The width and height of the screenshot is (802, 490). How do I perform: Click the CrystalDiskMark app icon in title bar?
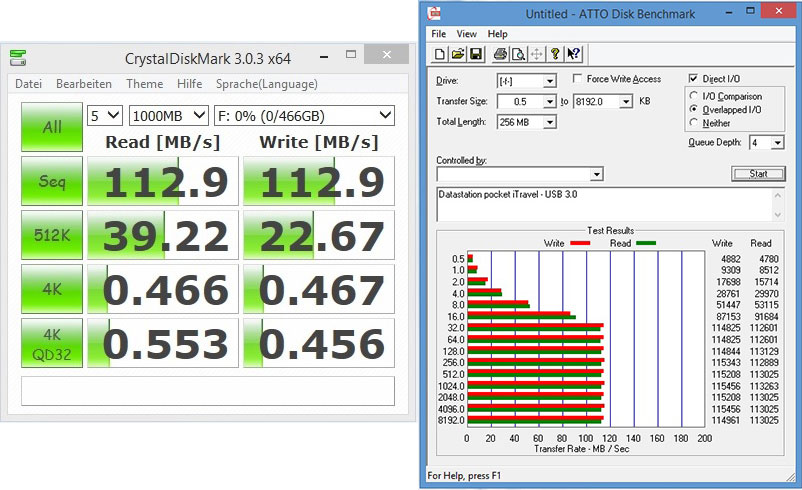point(17,58)
